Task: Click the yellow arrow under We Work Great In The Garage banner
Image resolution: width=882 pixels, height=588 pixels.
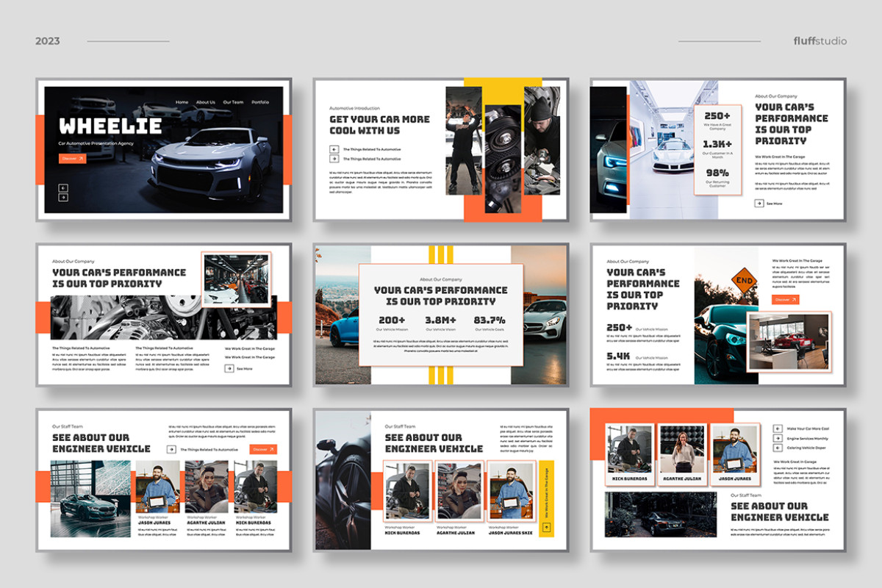Action: tap(547, 528)
